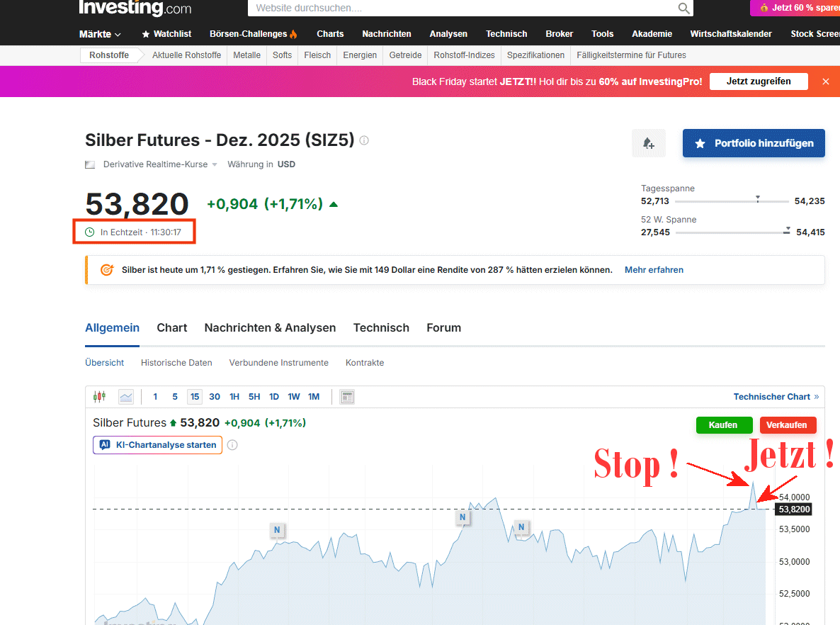This screenshot has width=840, height=625.
Task: Open Wirtschaftskalender in main navigation
Action: click(731, 34)
